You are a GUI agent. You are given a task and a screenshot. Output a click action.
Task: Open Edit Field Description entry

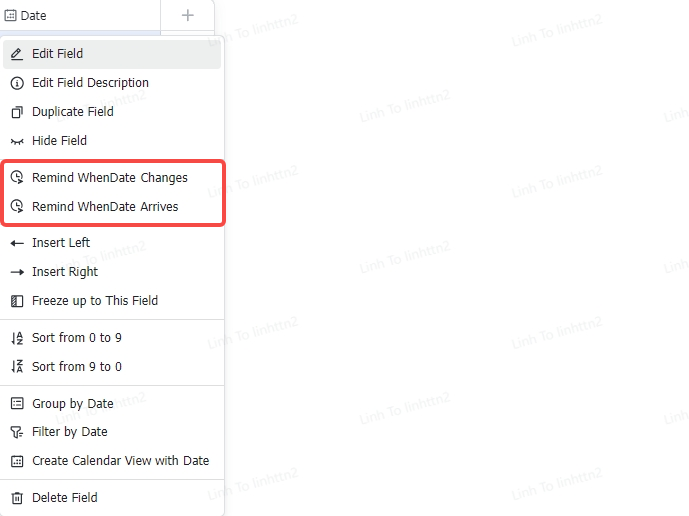(90, 83)
